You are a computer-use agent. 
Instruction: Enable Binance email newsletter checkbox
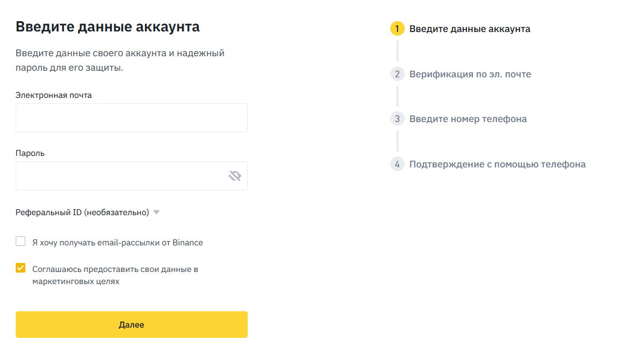pyautogui.click(x=21, y=242)
